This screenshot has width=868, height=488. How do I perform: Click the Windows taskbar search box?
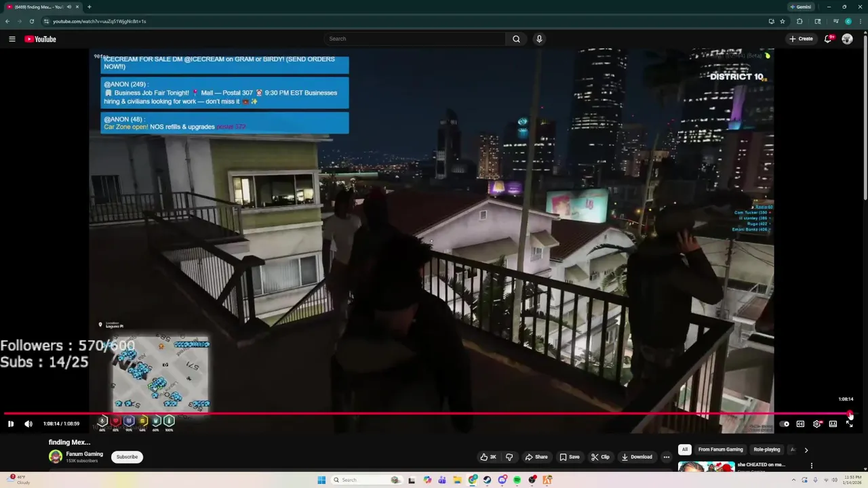point(366,480)
